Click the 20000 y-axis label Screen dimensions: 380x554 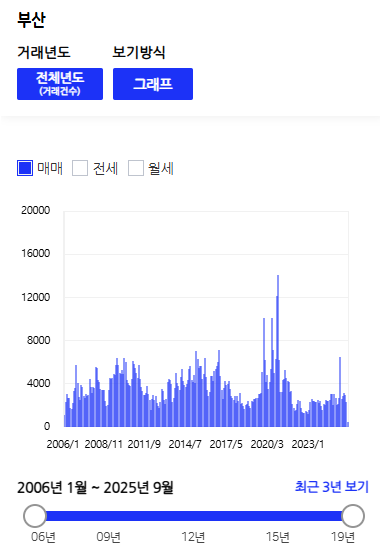coord(35,210)
